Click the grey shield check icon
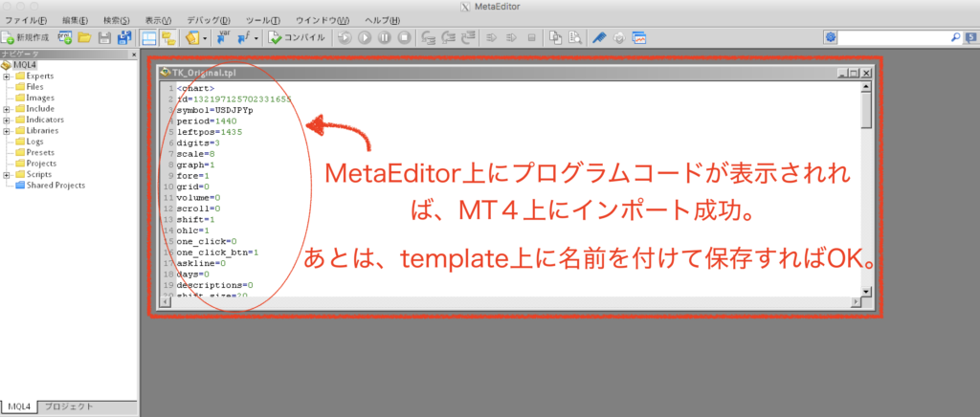 [619, 37]
